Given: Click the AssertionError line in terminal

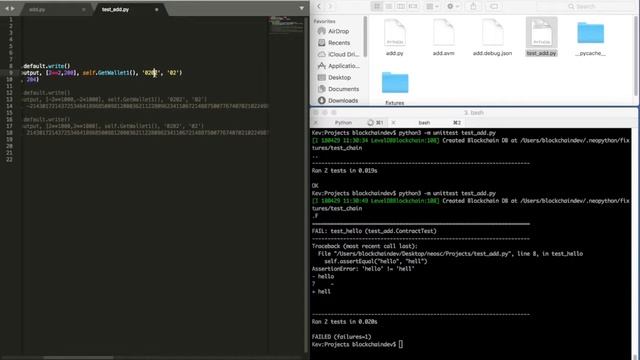Looking at the screenshot, I should [363, 269].
